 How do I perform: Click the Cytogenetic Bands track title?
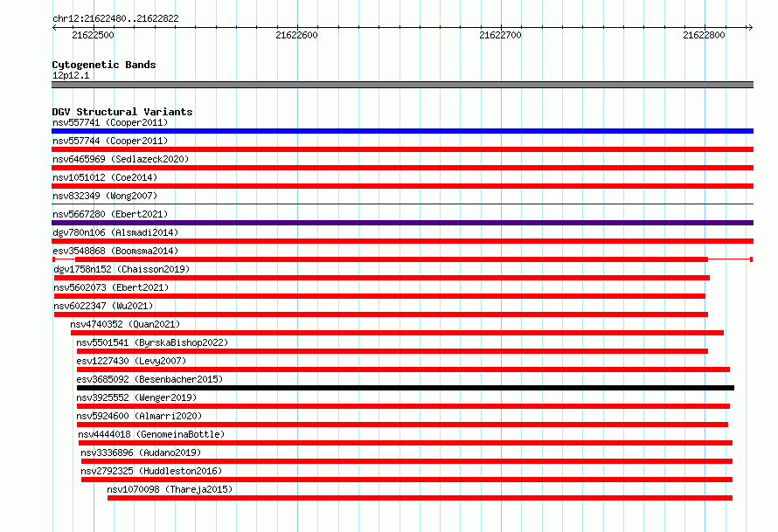coord(104,65)
